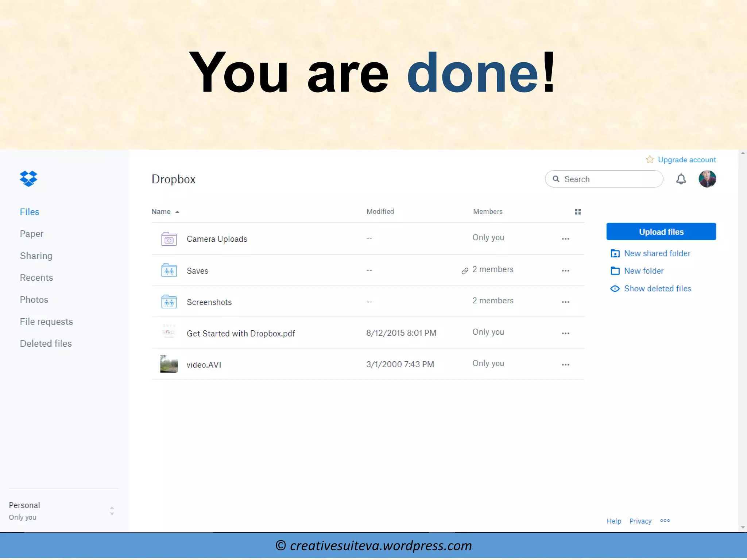Click the Screenshots shared folder icon

(x=169, y=302)
